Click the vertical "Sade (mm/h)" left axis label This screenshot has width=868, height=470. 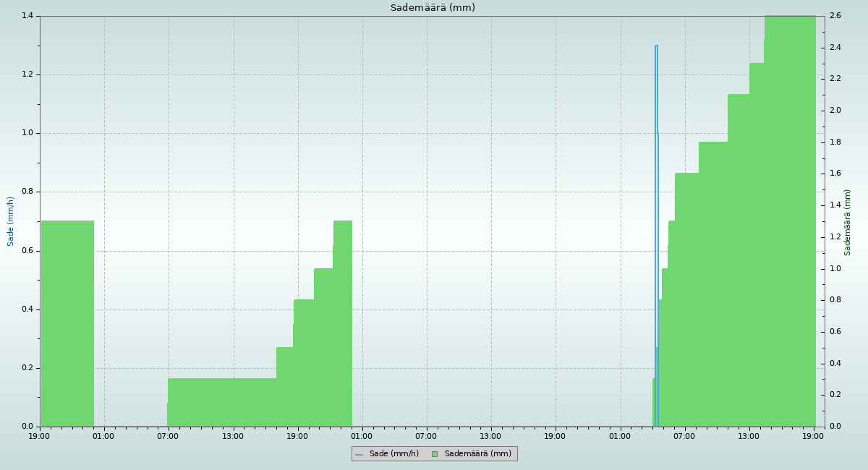(11, 221)
